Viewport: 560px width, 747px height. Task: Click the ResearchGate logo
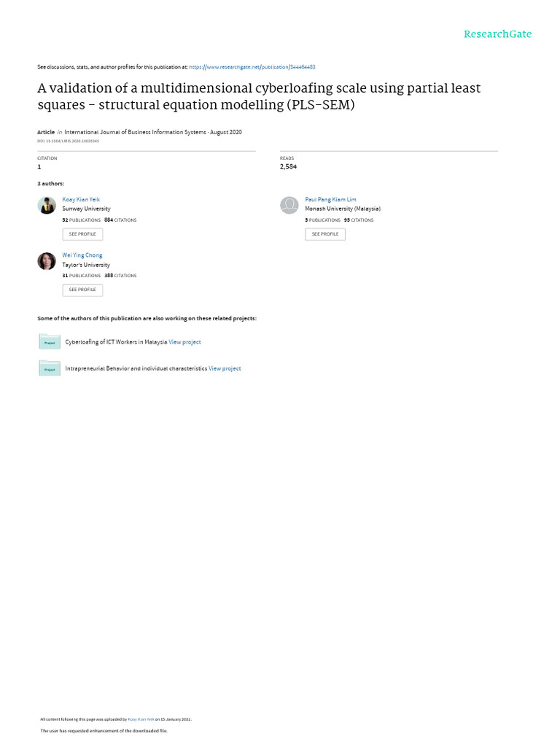pyautogui.click(x=497, y=34)
